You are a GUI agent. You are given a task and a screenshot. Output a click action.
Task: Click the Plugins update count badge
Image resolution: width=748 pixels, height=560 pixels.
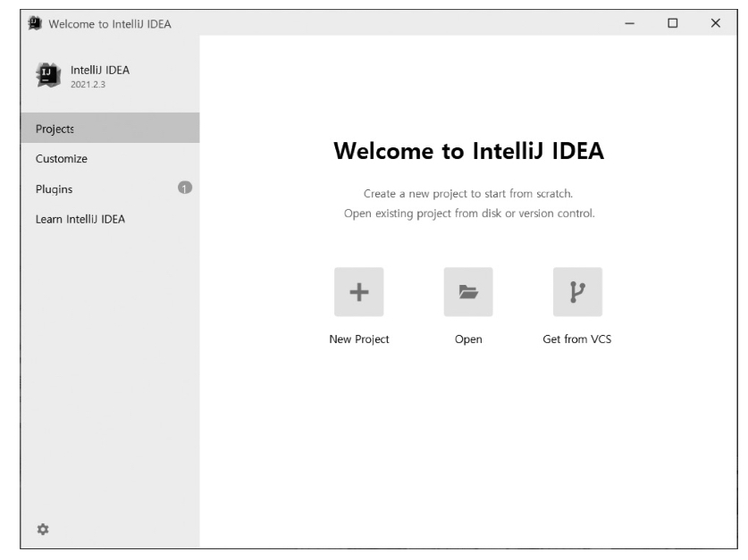[x=185, y=188]
